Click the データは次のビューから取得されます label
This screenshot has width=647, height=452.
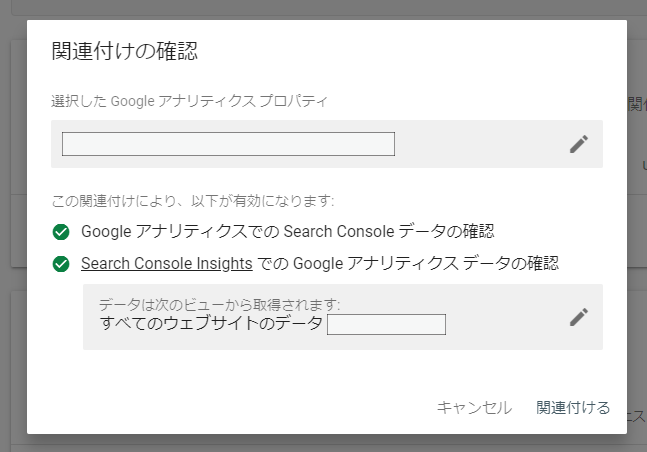coord(220,305)
